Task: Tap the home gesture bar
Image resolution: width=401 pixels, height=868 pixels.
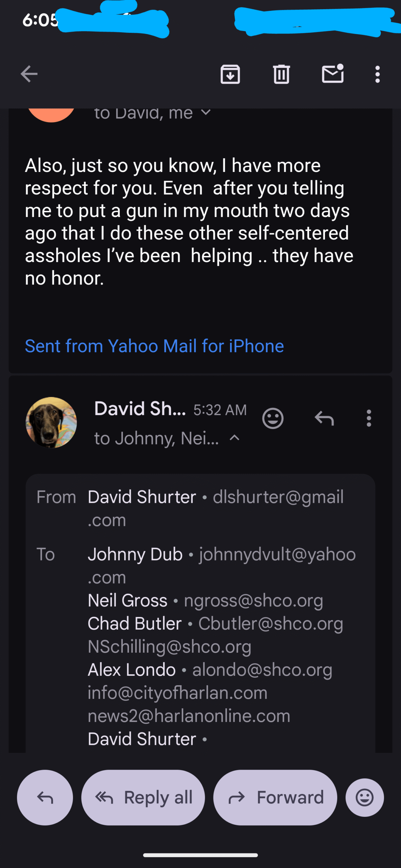Action: [200, 855]
